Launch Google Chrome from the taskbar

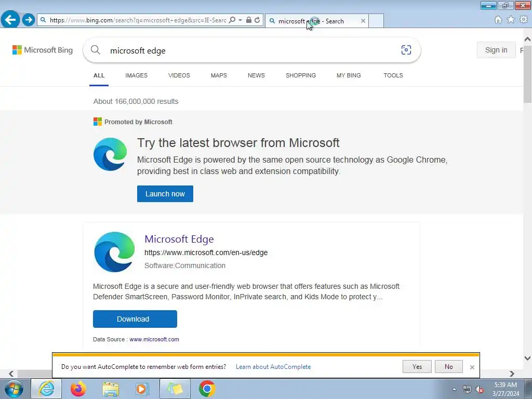207,389
